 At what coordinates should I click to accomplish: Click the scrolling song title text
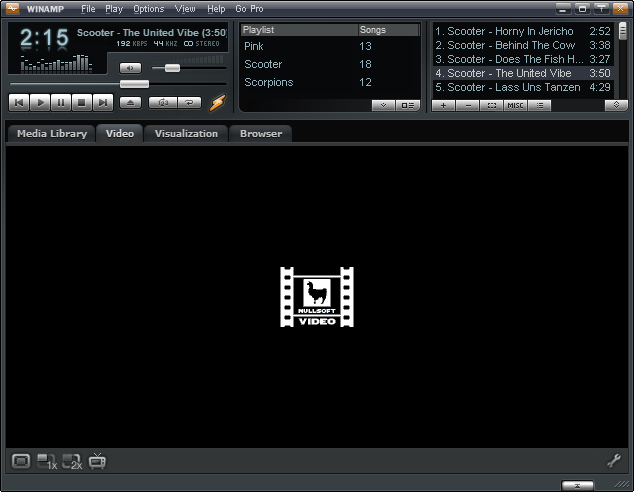pyautogui.click(x=151, y=33)
